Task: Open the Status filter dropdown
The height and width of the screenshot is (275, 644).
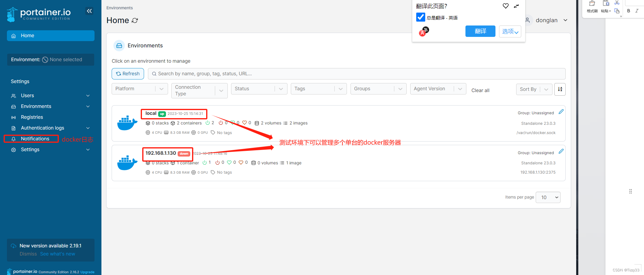Action: pos(259,89)
